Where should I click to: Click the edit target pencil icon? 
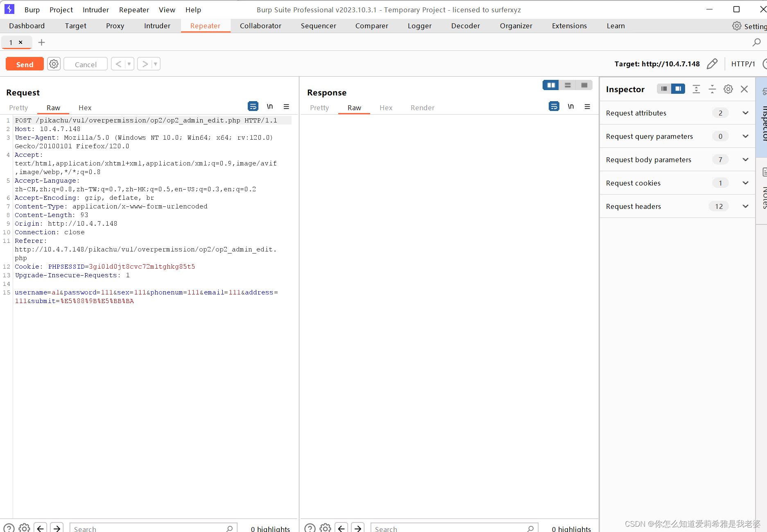[x=712, y=63]
